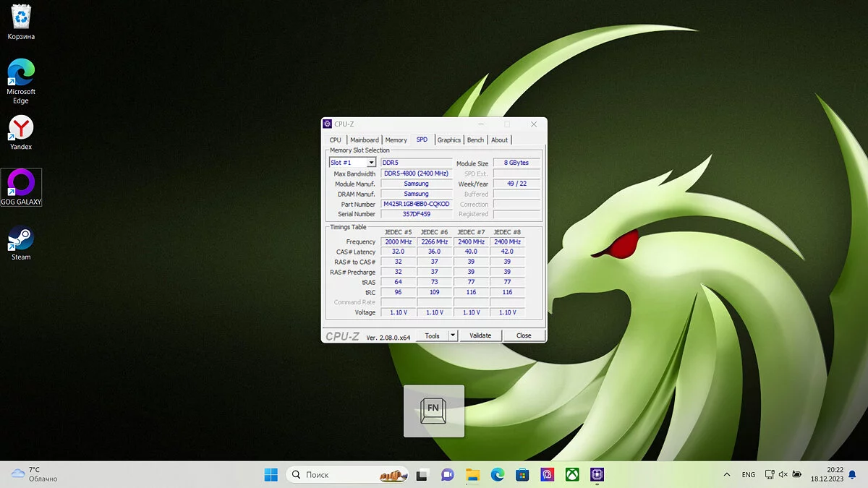Go to the Bench tab
The width and height of the screenshot is (868, 488).
(475, 140)
